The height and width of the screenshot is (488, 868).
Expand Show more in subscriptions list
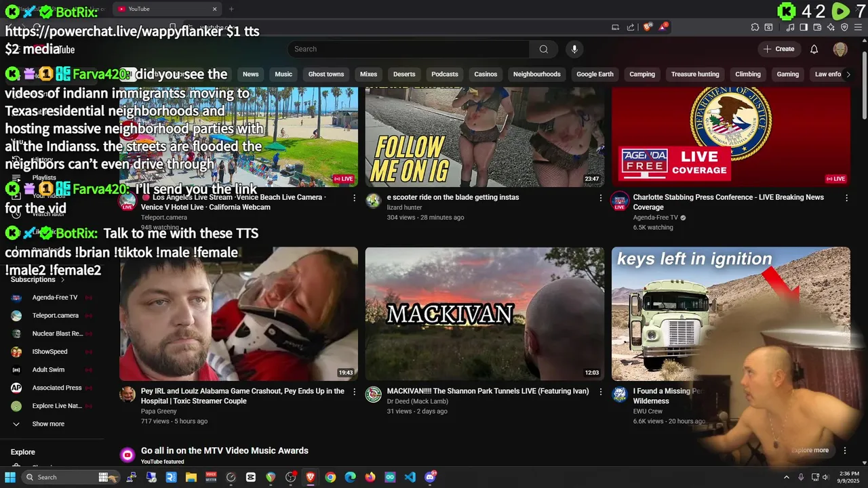(x=48, y=424)
